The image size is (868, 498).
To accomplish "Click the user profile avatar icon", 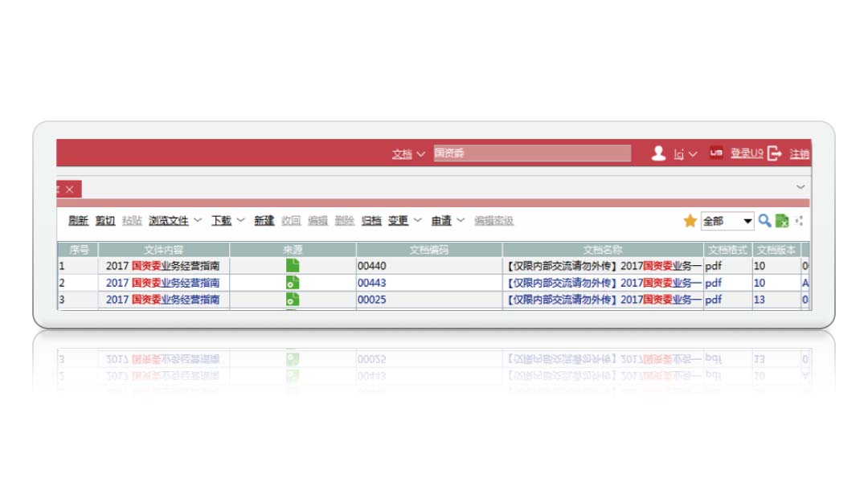I will pyautogui.click(x=658, y=153).
